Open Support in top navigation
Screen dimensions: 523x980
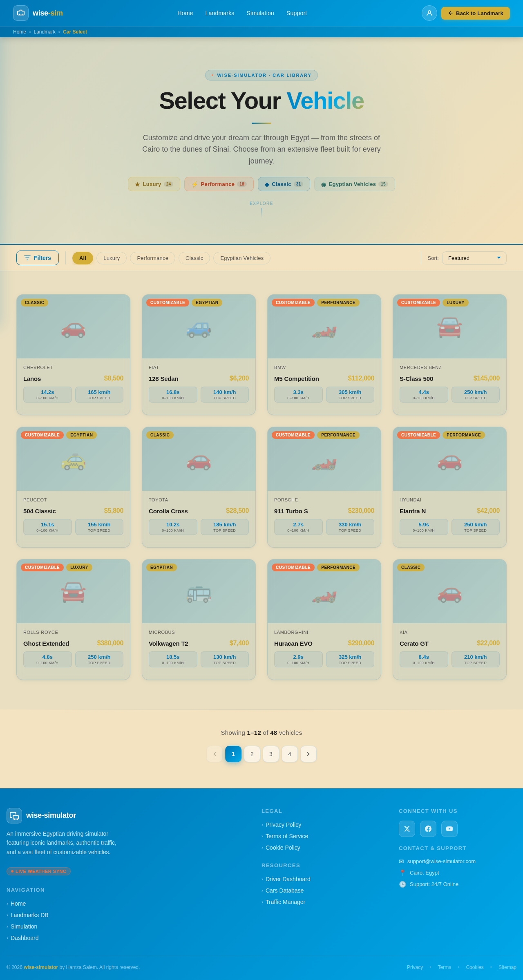(297, 13)
